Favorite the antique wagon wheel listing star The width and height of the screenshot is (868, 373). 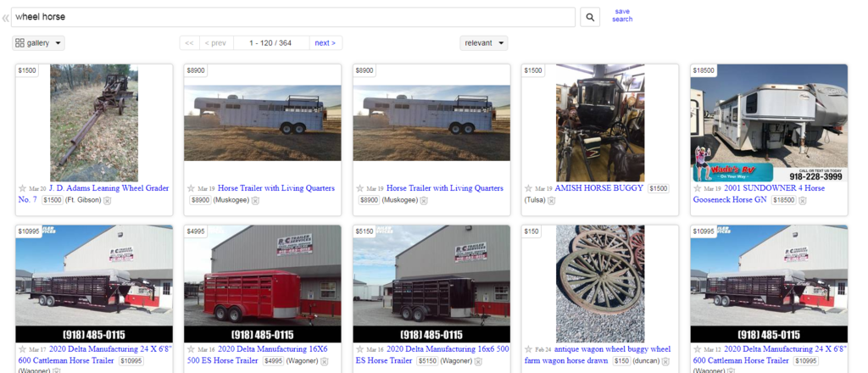[529, 349]
